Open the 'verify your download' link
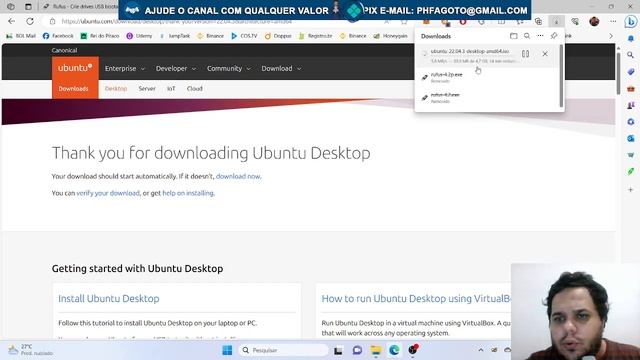The image size is (640, 360). click(108, 193)
